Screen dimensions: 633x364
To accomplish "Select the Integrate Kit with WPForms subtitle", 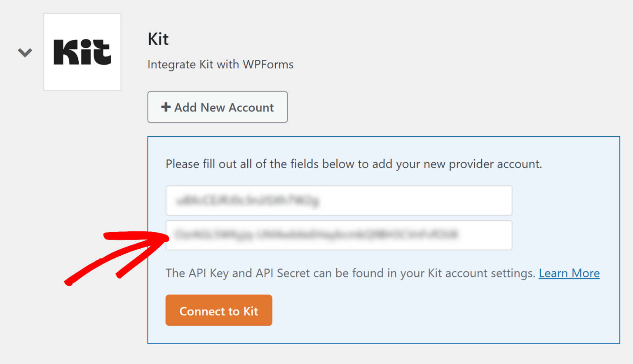I will click(220, 64).
